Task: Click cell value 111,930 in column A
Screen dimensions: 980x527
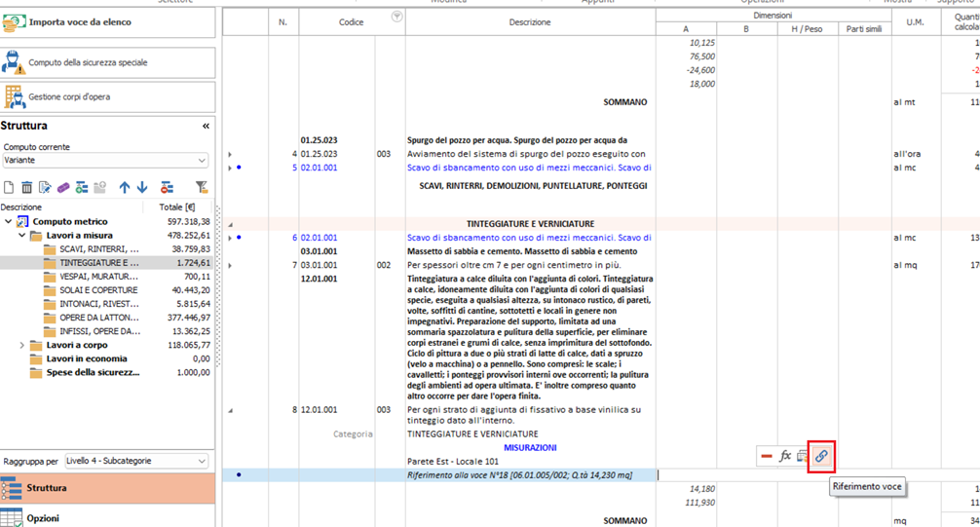Action: tap(700, 503)
